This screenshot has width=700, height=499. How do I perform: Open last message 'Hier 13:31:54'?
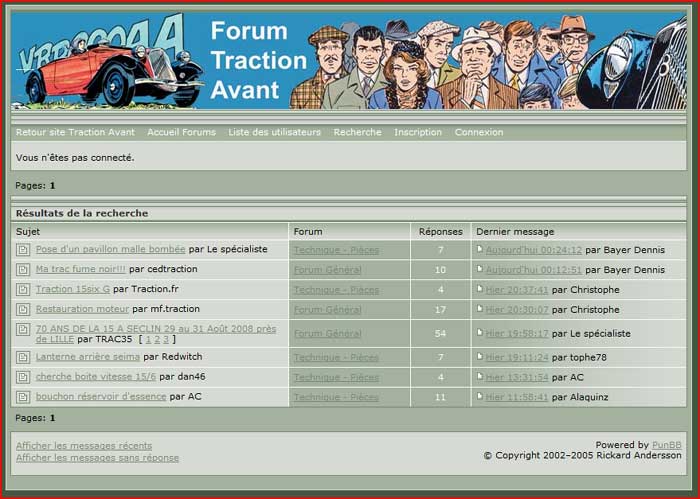517,377
